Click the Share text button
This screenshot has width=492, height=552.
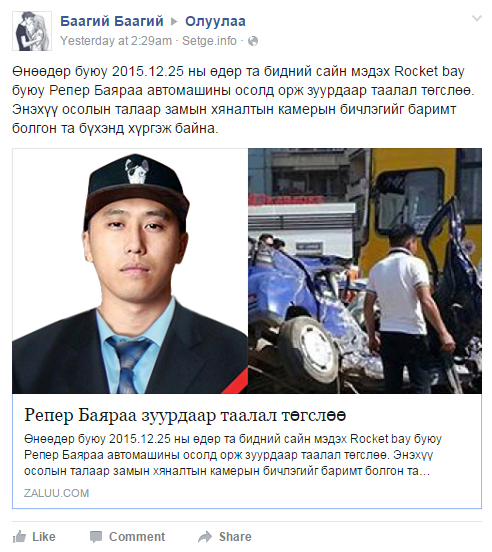(x=235, y=537)
